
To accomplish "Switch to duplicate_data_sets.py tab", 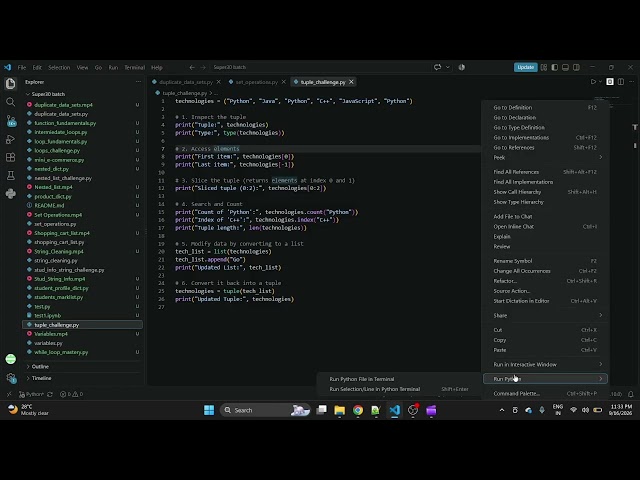I will (186, 82).
